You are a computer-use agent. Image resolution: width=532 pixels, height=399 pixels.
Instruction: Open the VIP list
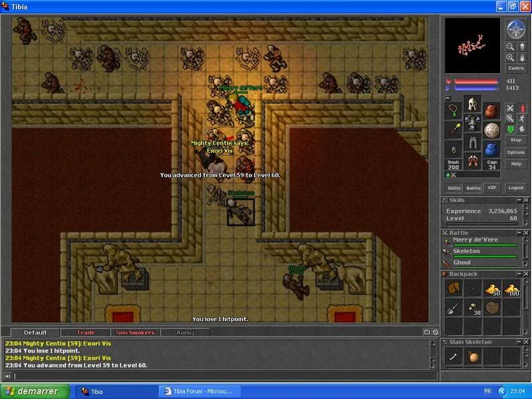pyautogui.click(x=492, y=188)
